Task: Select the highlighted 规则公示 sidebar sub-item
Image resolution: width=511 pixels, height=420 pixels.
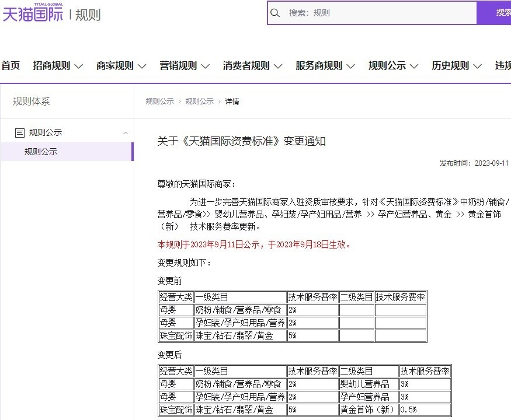Action: click(x=67, y=152)
